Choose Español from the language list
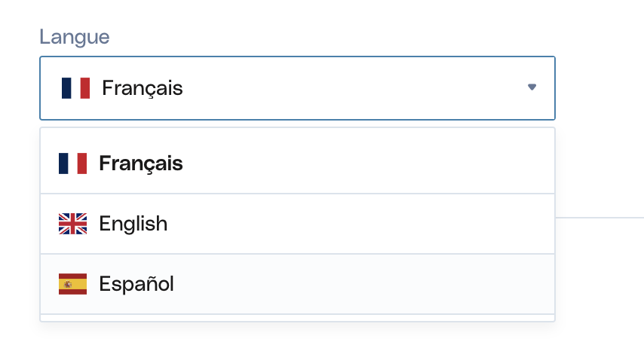 297,284
